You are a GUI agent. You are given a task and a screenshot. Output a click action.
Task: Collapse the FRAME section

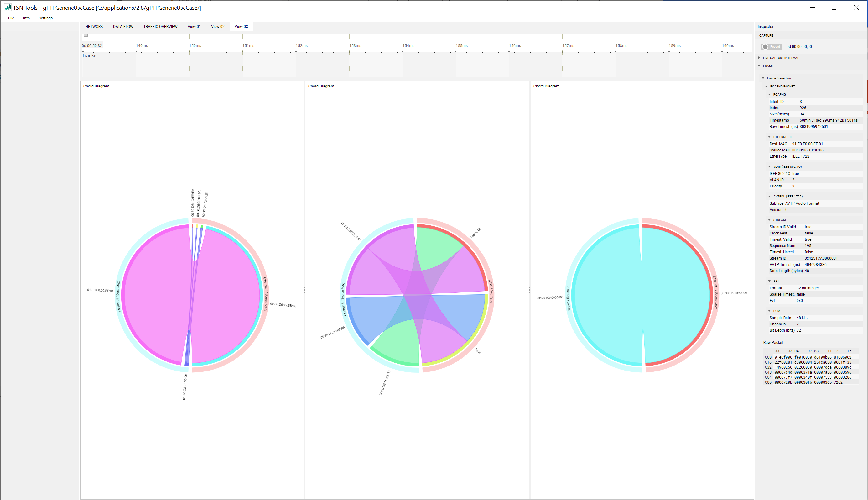pyautogui.click(x=759, y=66)
